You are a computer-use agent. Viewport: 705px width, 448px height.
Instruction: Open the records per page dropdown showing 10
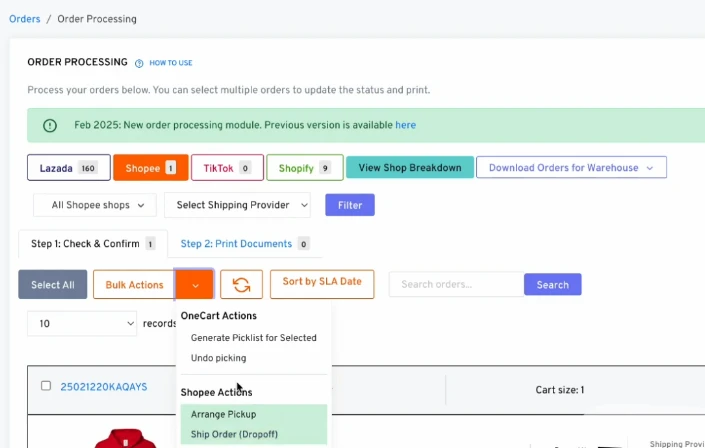tap(82, 323)
